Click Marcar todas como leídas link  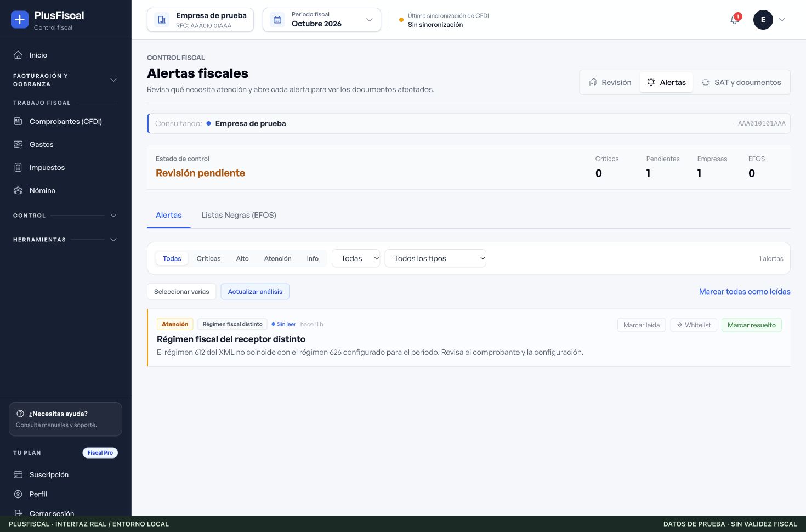(x=745, y=292)
